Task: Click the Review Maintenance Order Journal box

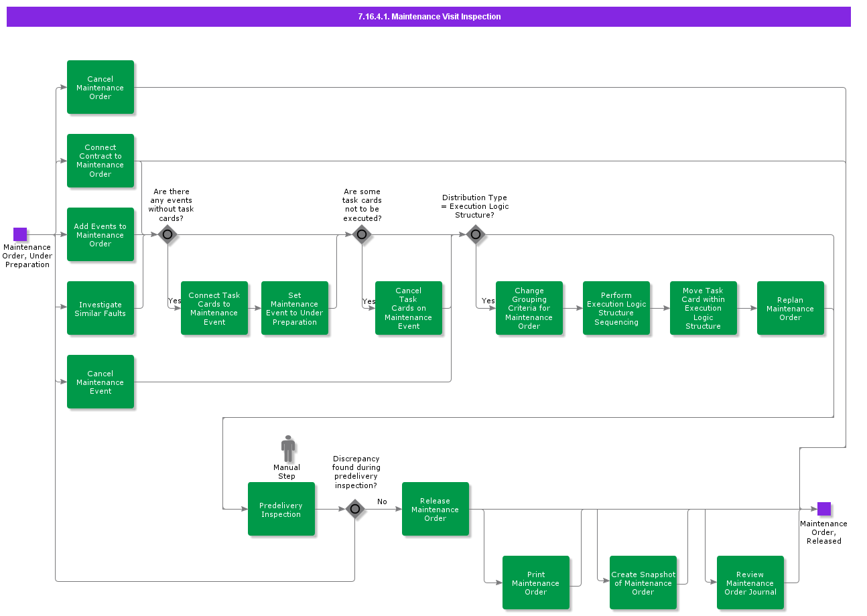Action: tap(750, 583)
